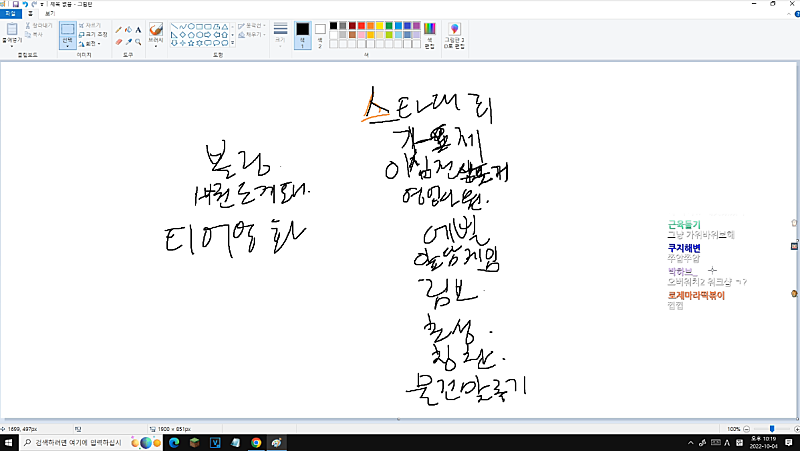Open Quick Access Toolbar customize arrow
Viewport: 800px width, 451px height.
pyautogui.click(x=42, y=5)
